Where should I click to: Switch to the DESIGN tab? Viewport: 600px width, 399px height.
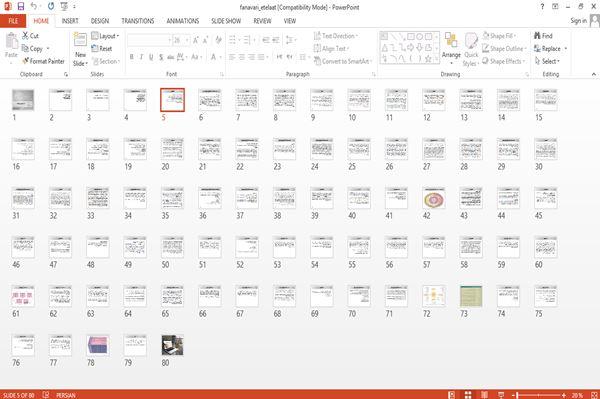tap(100, 21)
